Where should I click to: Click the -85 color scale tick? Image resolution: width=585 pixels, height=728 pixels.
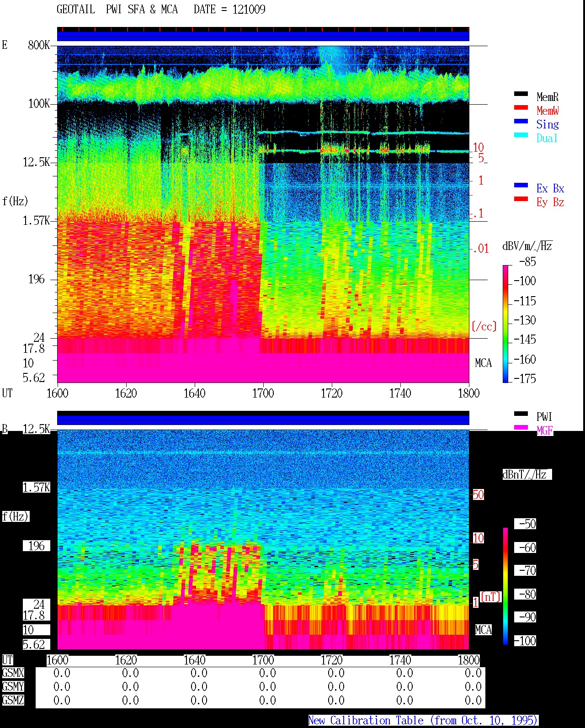coord(527,262)
